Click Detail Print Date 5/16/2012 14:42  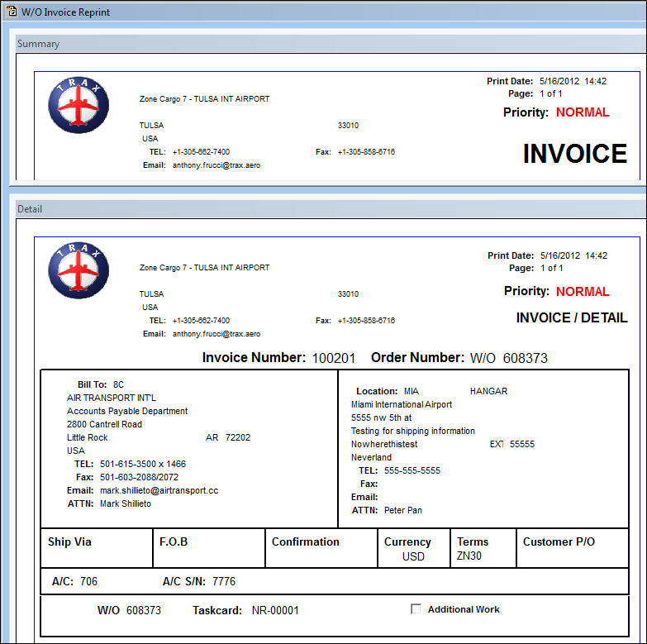(x=574, y=255)
